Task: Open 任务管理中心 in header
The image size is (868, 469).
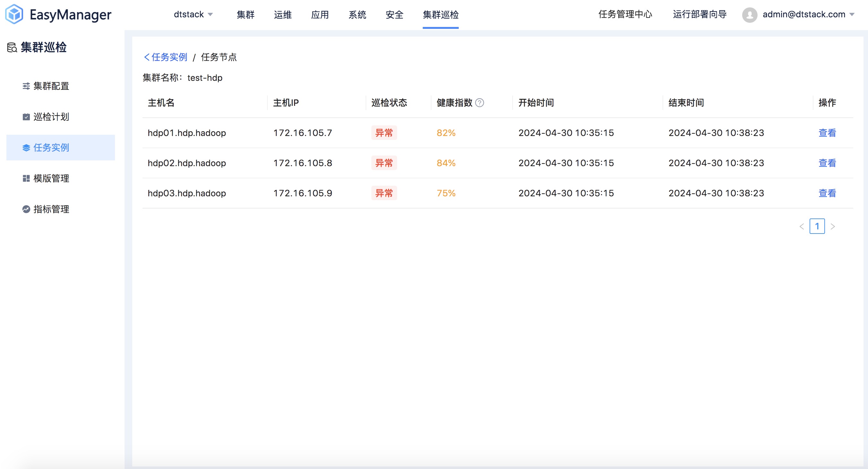Action: pyautogui.click(x=625, y=14)
